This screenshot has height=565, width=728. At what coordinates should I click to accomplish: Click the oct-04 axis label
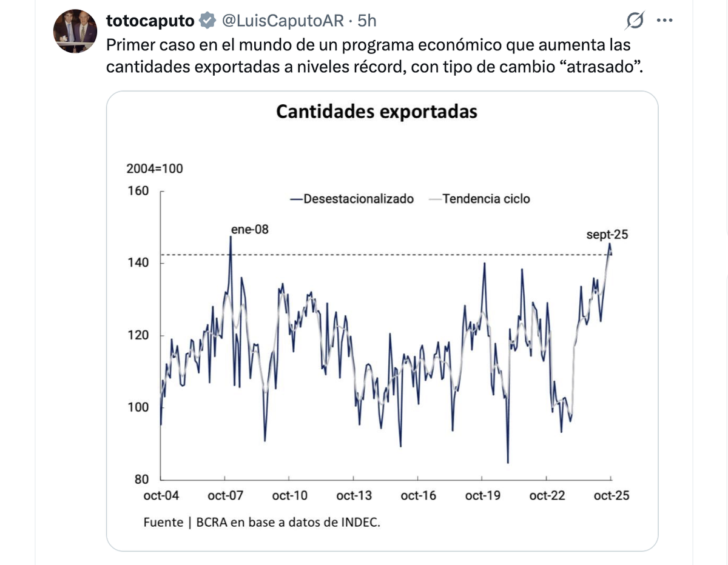tap(161, 496)
